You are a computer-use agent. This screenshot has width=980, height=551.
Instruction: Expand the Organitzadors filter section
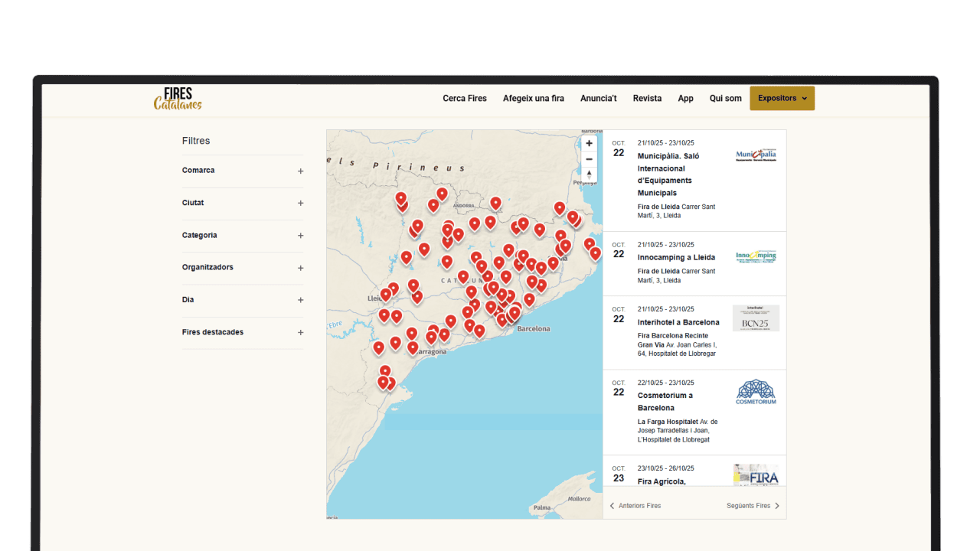[300, 268]
